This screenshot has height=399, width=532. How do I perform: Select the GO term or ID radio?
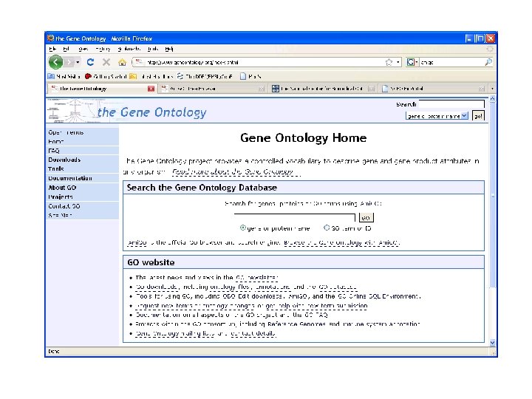click(327, 228)
